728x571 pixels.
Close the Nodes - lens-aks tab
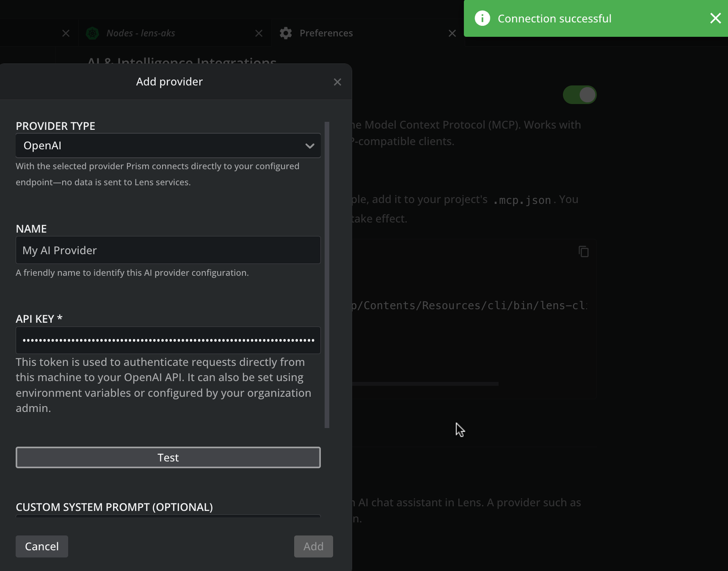click(259, 33)
